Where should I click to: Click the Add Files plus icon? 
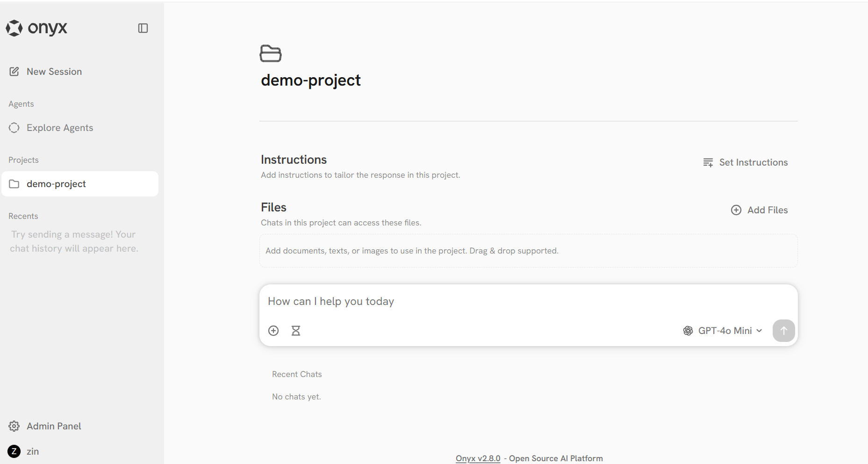[736, 210]
